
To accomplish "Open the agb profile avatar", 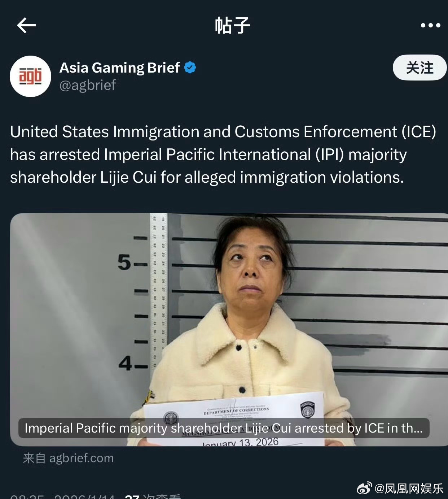I will click(x=30, y=76).
